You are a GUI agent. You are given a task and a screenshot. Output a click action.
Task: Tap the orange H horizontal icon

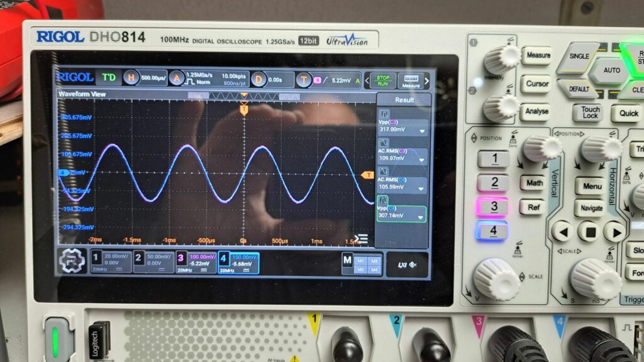pos(131,77)
